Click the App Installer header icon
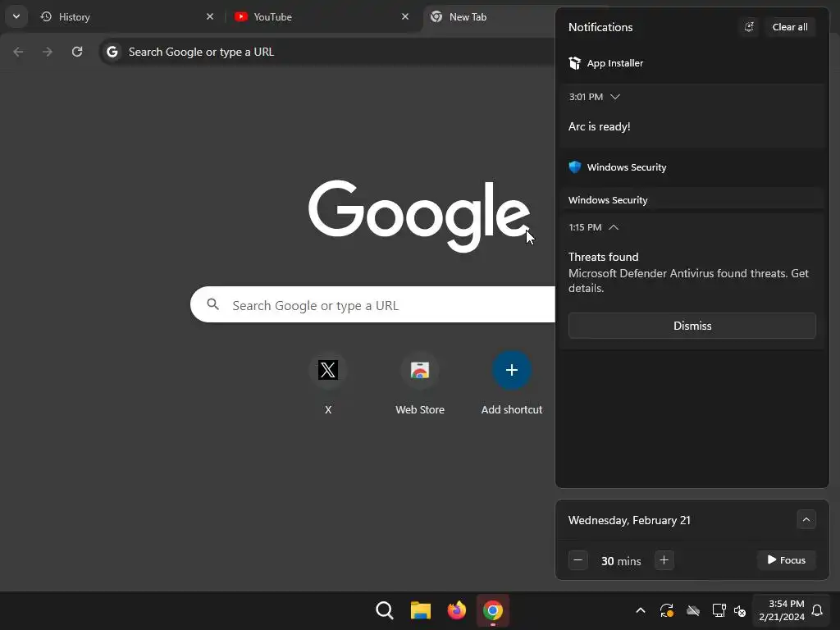This screenshot has width=840, height=630. coord(575,63)
